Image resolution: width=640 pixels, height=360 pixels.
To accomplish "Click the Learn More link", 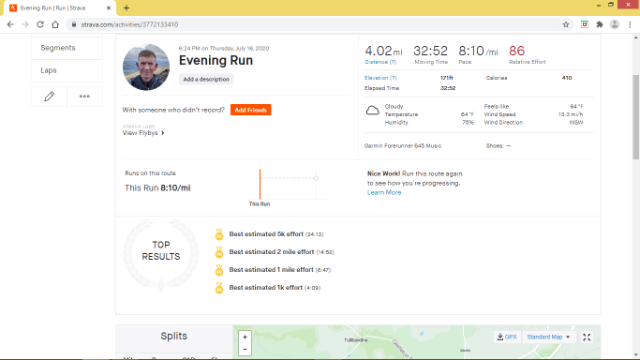I will click(384, 192).
